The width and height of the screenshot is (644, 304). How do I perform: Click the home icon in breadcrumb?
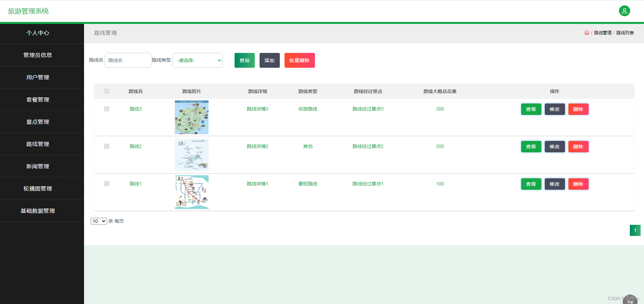pos(587,33)
